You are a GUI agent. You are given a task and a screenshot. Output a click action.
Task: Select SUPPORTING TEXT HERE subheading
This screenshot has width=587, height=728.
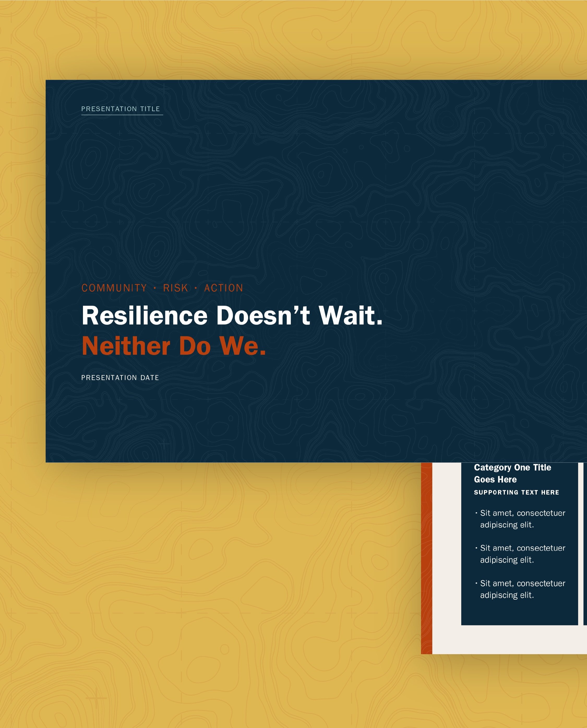coord(516,492)
